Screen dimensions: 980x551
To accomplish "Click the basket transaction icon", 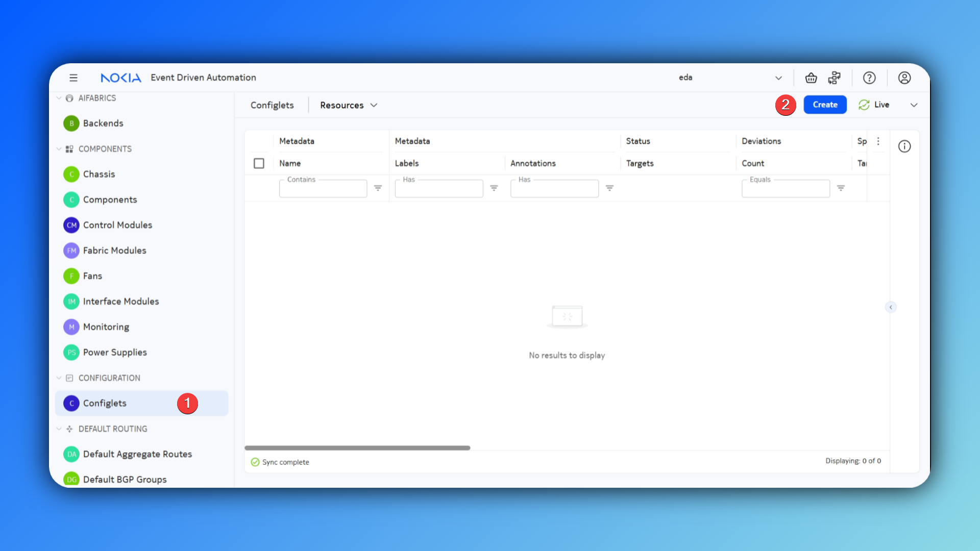I will [x=811, y=78].
